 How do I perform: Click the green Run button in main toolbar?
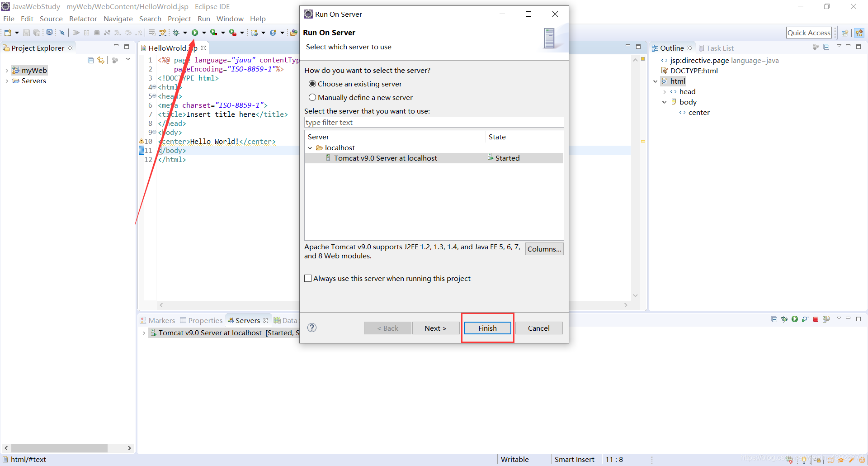pyautogui.click(x=195, y=33)
